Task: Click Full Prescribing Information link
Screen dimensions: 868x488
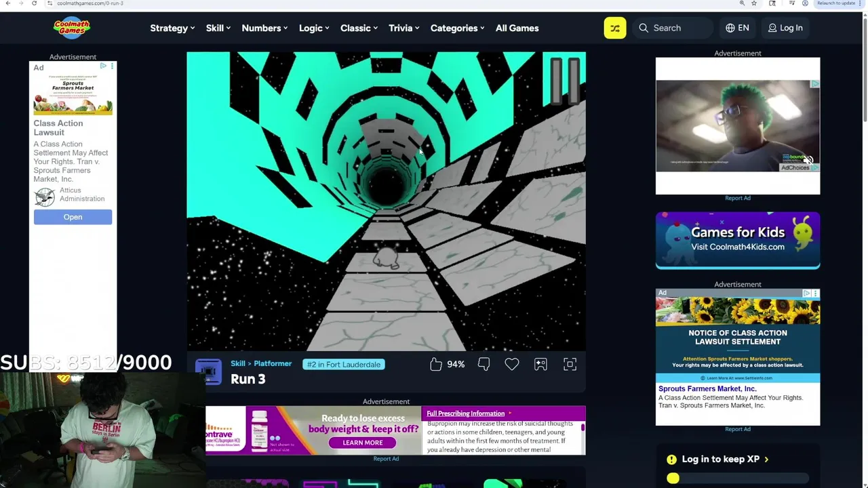Action: (x=466, y=413)
